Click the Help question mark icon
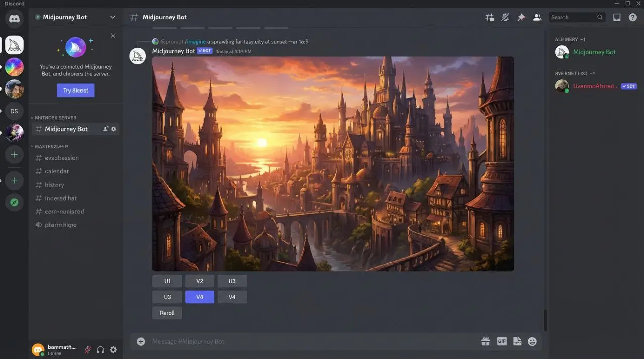The image size is (644, 359). click(633, 17)
